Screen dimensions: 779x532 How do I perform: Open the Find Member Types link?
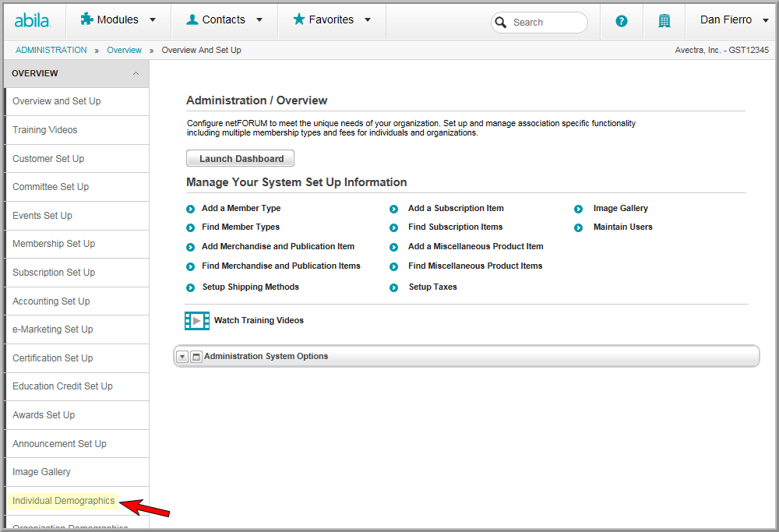point(241,227)
